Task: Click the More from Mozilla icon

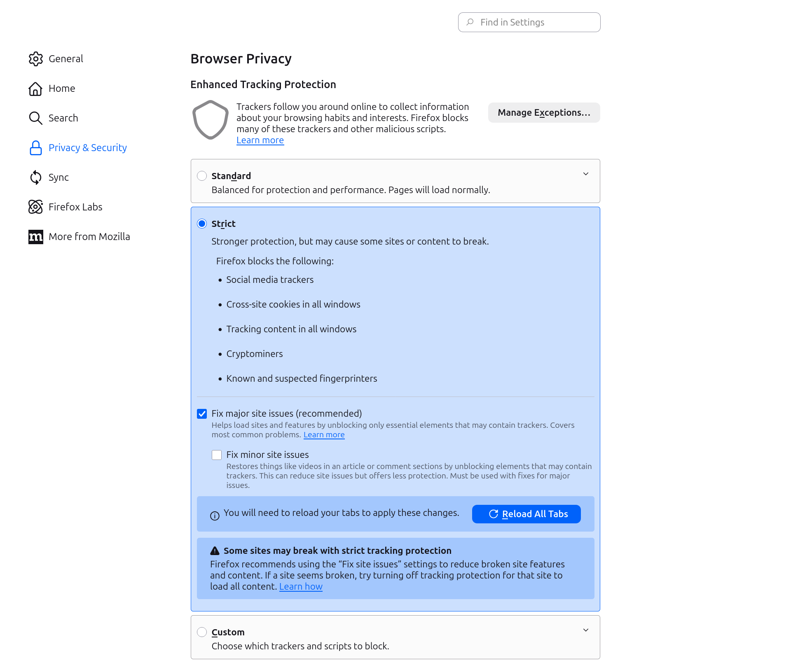Action: (x=36, y=237)
